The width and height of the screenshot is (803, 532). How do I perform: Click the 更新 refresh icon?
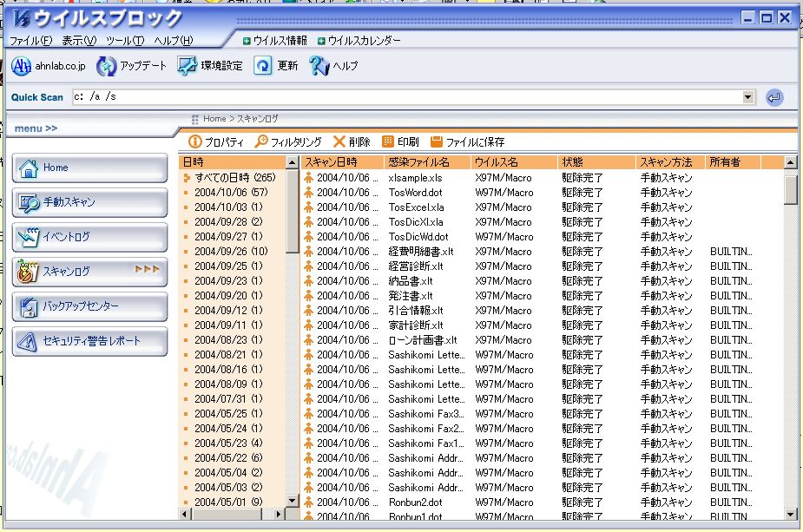coord(263,66)
